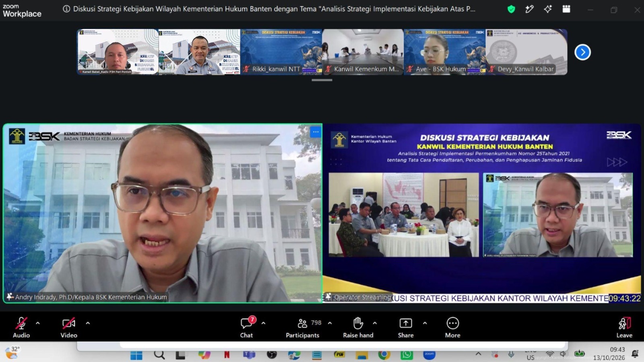
Task: Select Devy_Kanwil Kalbar thumbnail
Action: point(526,52)
